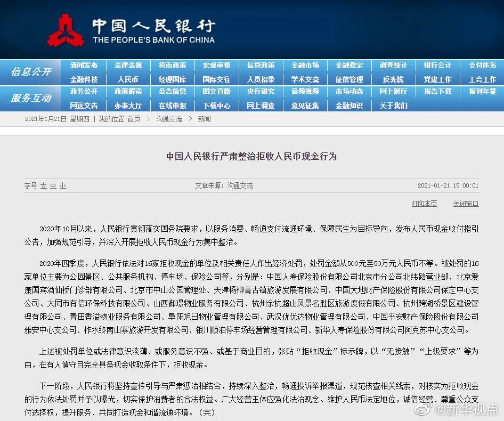The height and width of the screenshot is (421, 504).
Task: Click 打印本页 link
Action: [x=424, y=204]
